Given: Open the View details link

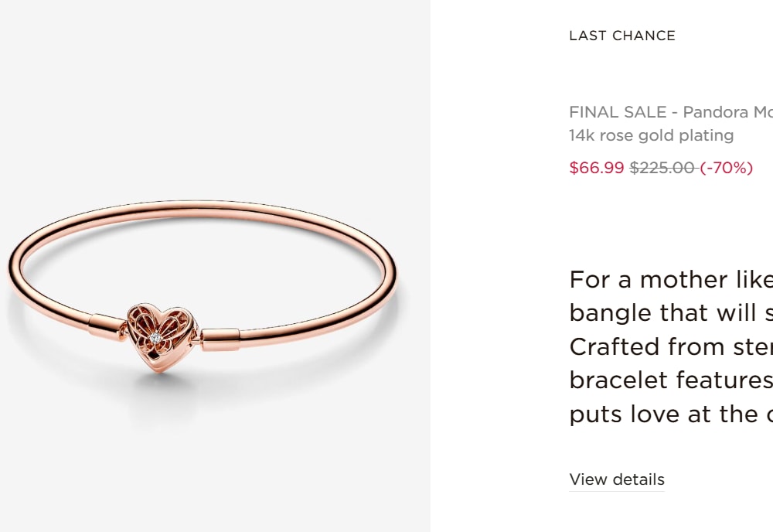Looking at the screenshot, I should coord(617,479).
